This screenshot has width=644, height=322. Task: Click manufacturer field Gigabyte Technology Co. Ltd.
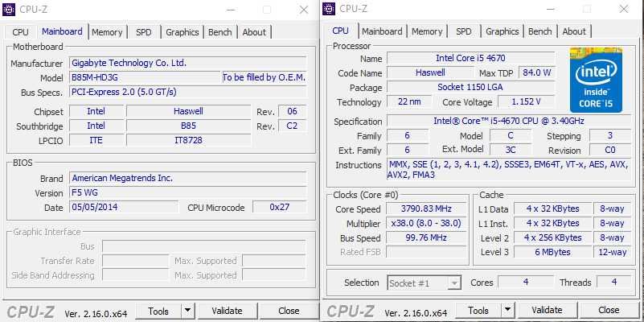pyautogui.click(x=187, y=63)
